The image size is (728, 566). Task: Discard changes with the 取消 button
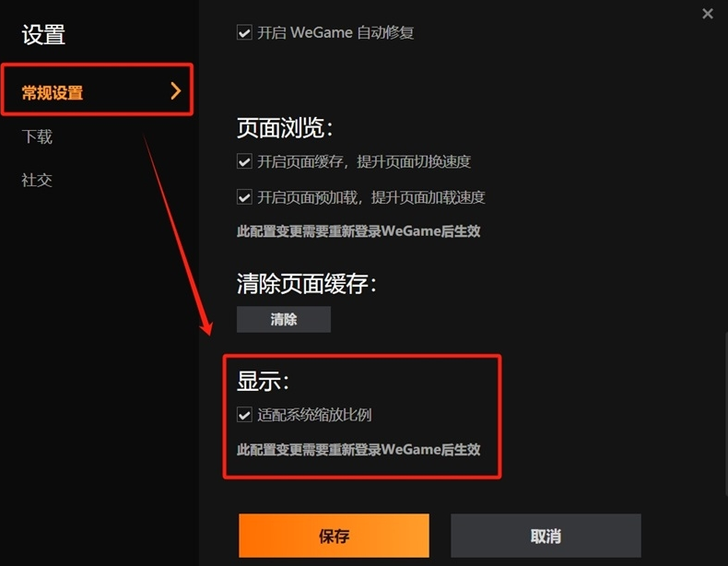(546, 536)
